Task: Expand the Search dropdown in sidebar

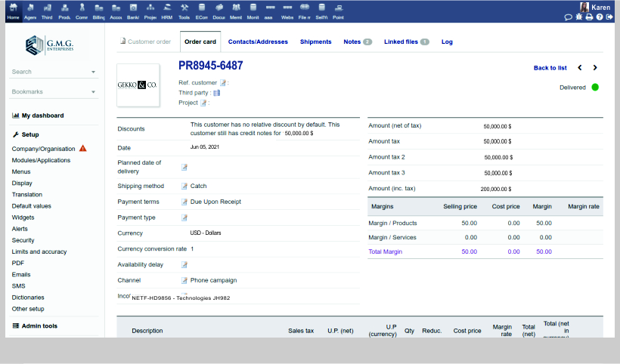Action: (x=93, y=72)
